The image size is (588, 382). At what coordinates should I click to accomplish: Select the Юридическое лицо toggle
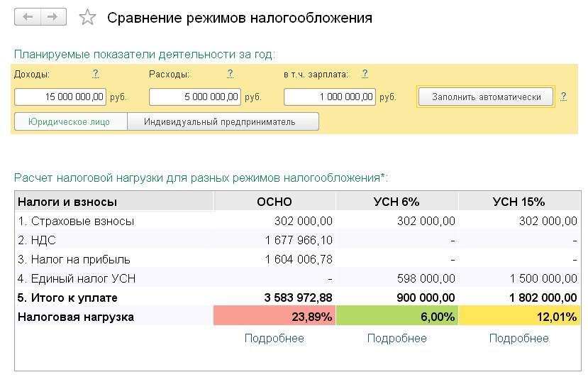tap(71, 121)
